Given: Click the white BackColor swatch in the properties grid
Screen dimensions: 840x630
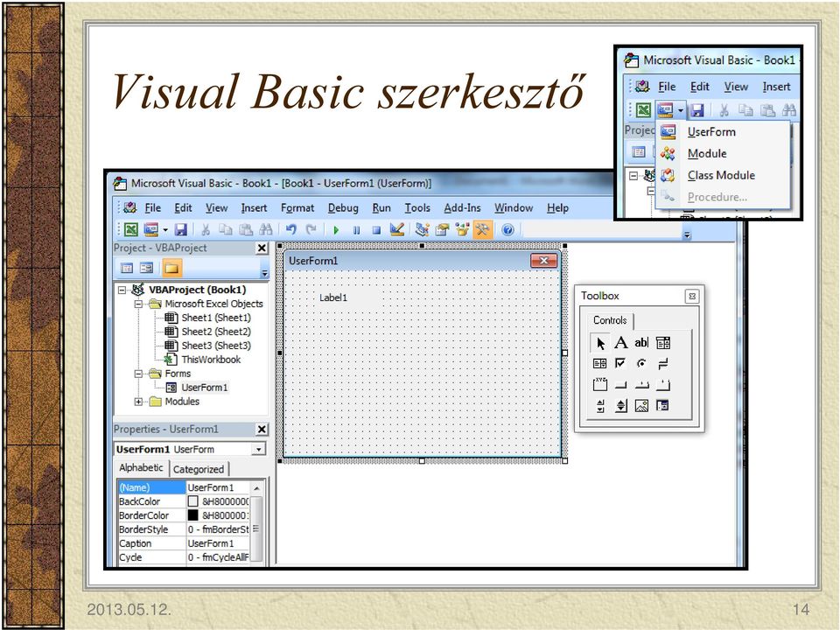Looking at the screenshot, I should (192, 501).
